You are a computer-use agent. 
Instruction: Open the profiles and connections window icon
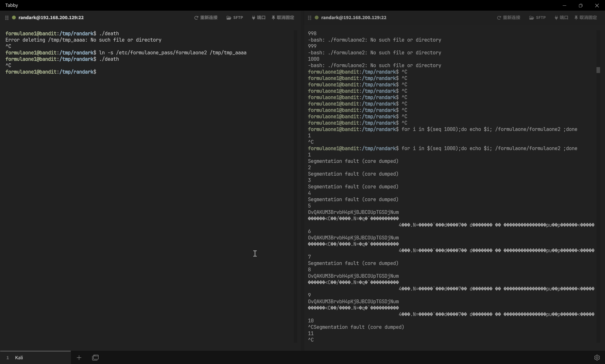[x=95, y=358]
